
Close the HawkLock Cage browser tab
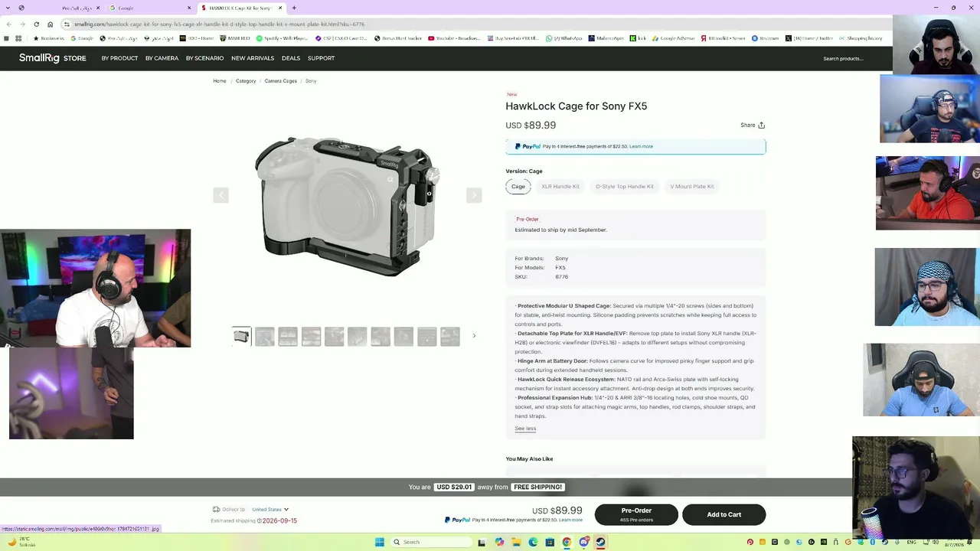(280, 8)
